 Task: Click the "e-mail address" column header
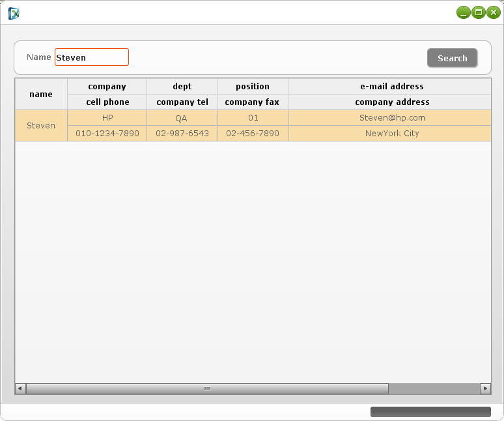tap(391, 87)
